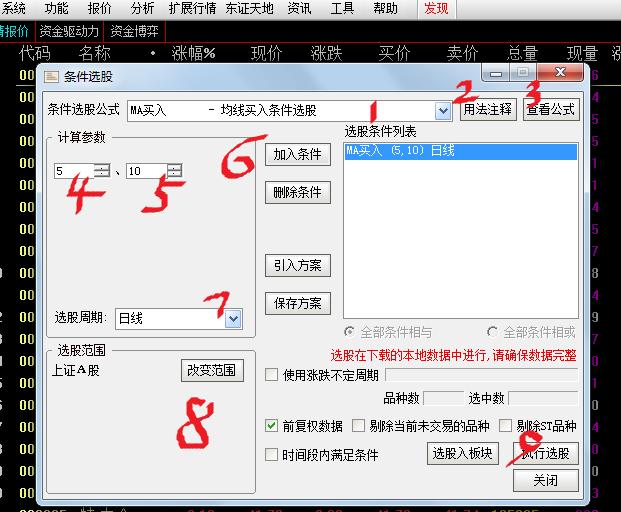The width and height of the screenshot is (621, 512).
Task: Switch to the 资金博弈 tab
Action: (x=134, y=31)
